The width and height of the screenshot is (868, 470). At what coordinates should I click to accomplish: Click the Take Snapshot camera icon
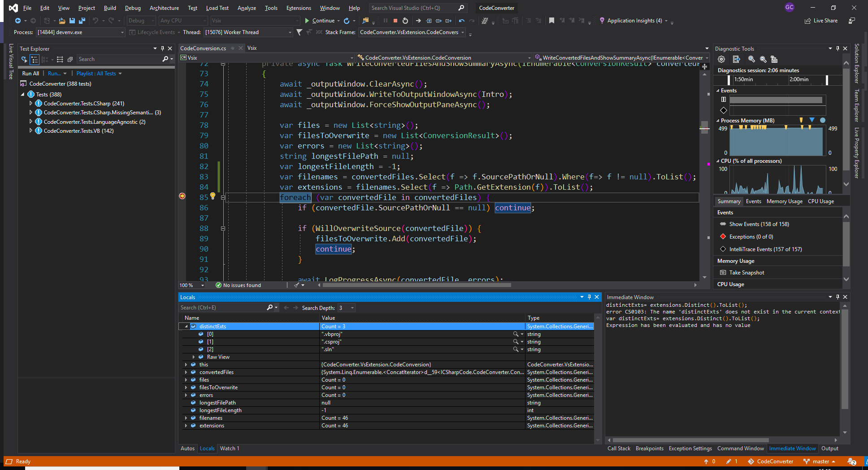point(723,272)
